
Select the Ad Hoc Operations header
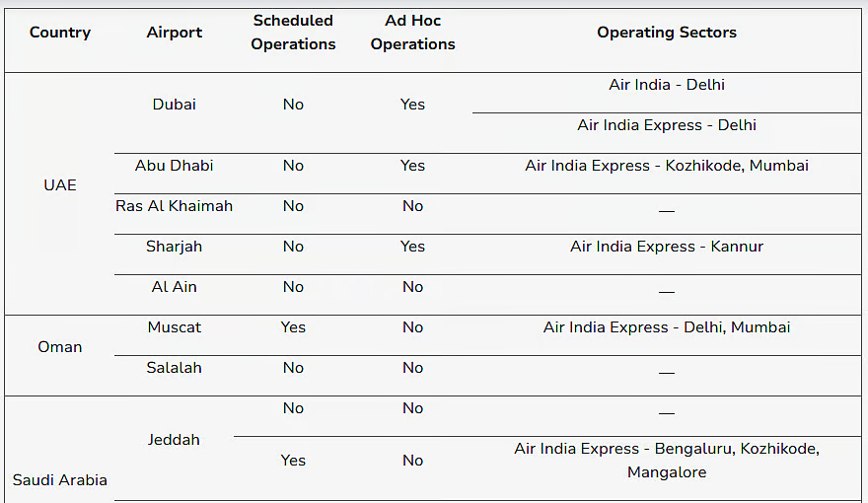click(x=412, y=33)
